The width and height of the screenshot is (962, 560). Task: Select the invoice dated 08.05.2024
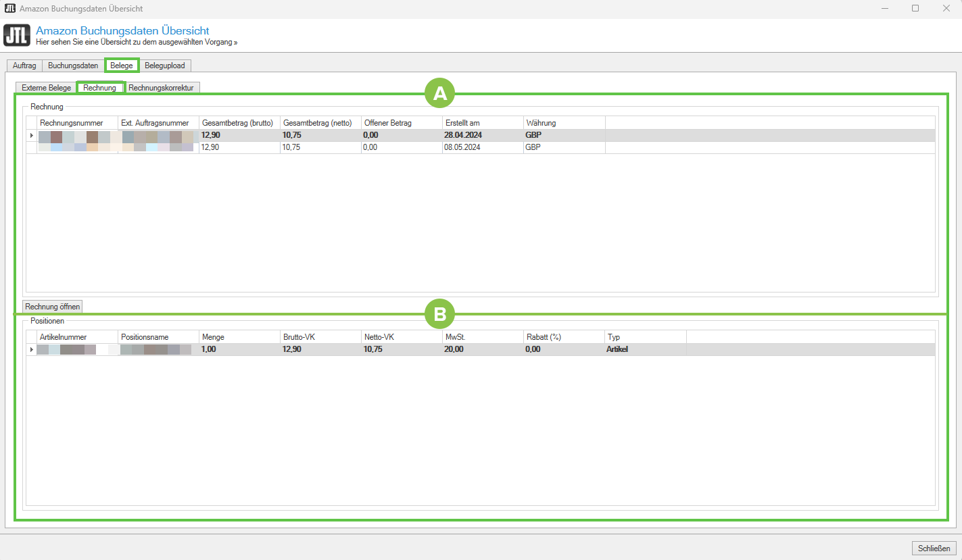coord(462,147)
